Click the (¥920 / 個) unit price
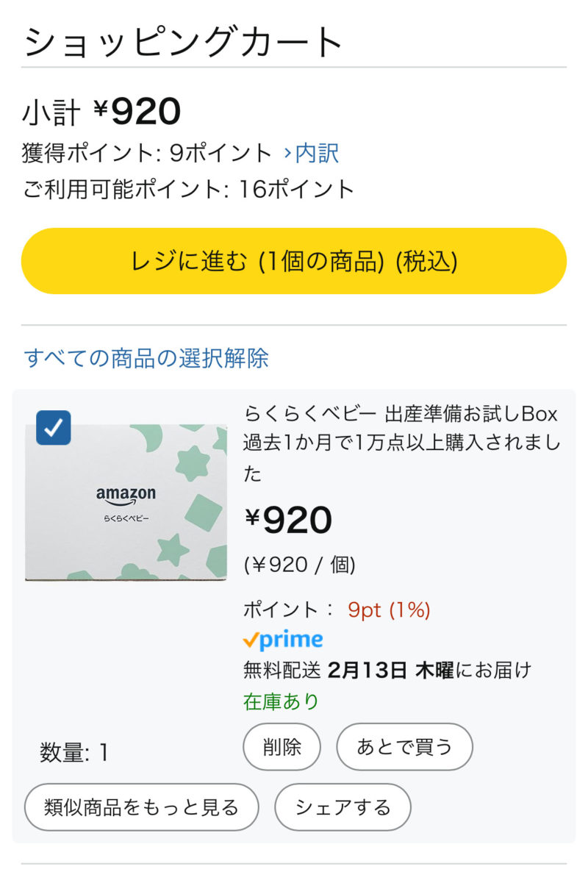The width and height of the screenshot is (588, 869). point(299,565)
